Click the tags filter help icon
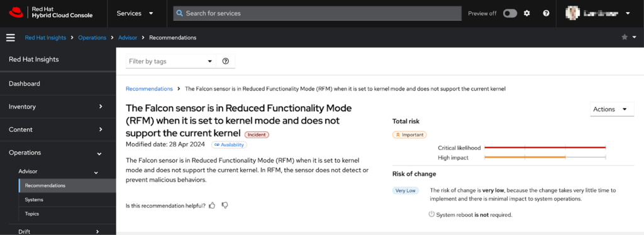644x235 pixels. (226, 61)
